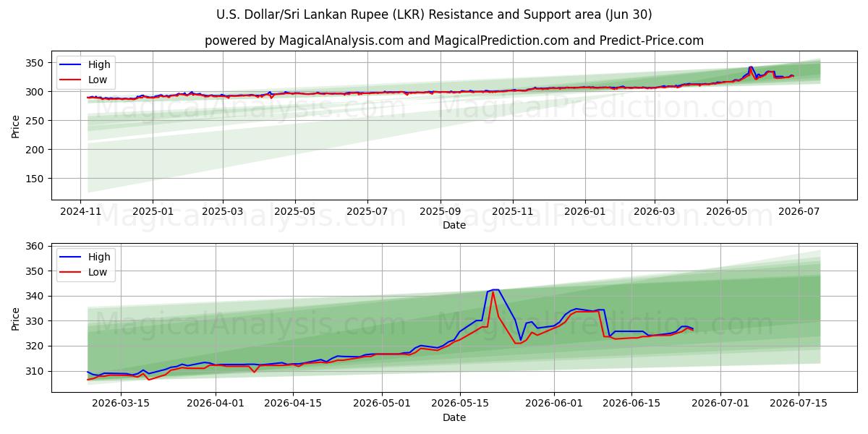Click the 2026-05-01 date tick label
Viewport: 868px width, 434px height.
tap(382, 404)
